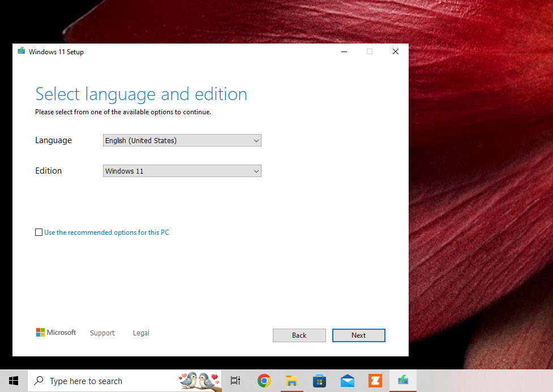
Task: Click the lovebirds search highlight icon
Action: tap(200, 381)
